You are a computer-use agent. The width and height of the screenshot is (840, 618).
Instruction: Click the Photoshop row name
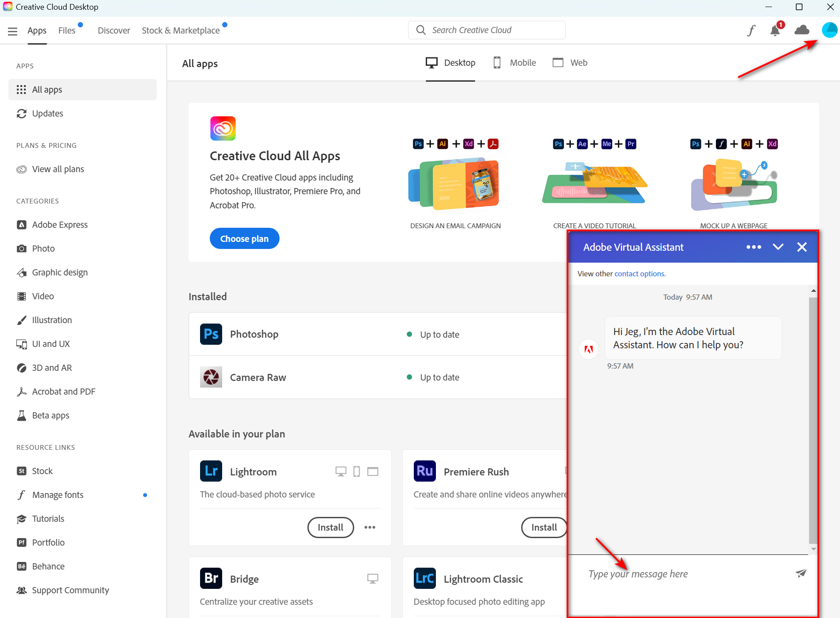(x=254, y=334)
